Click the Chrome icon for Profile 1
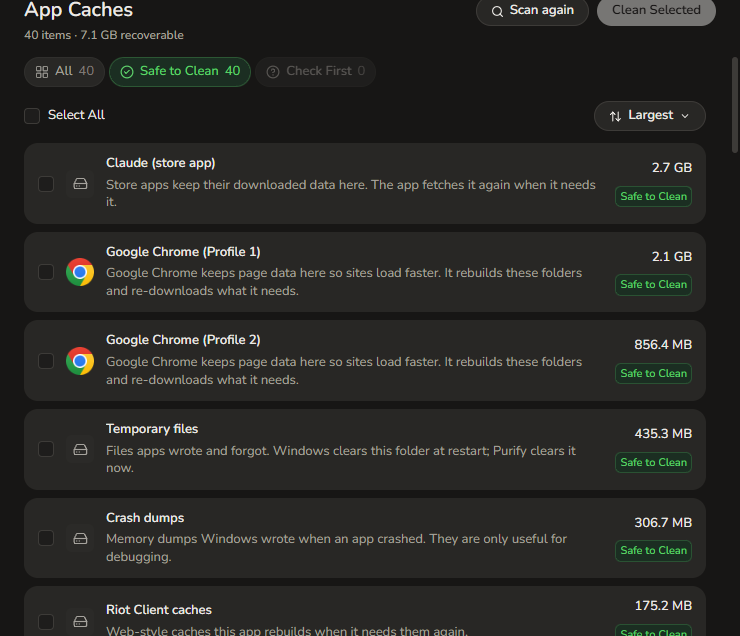 pos(80,272)
